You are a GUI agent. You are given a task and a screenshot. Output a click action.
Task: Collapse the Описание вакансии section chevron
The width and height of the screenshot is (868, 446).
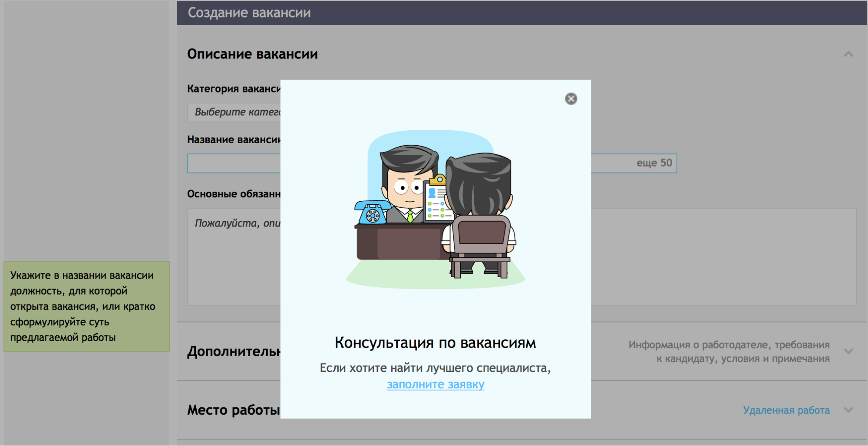point(848,54)
